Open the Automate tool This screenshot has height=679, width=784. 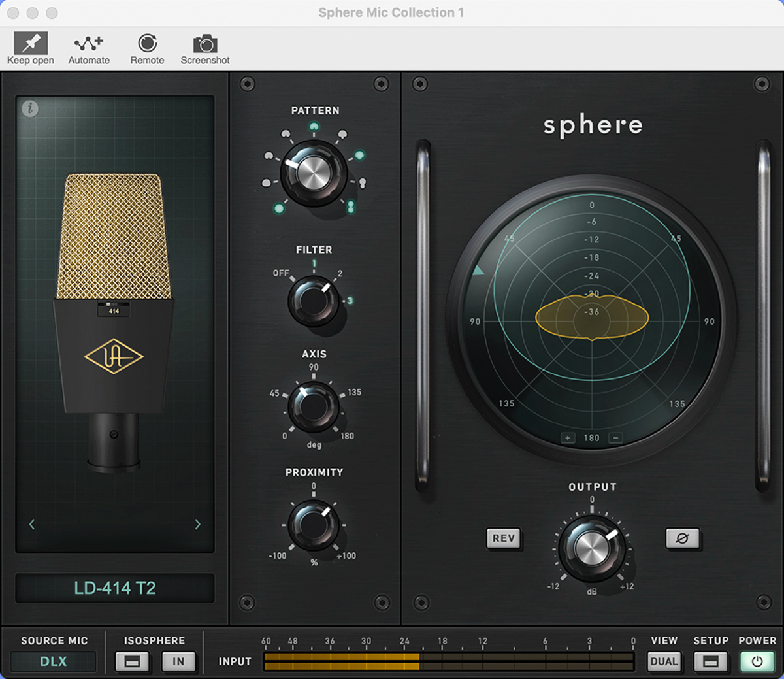click(x=89, y=49)
